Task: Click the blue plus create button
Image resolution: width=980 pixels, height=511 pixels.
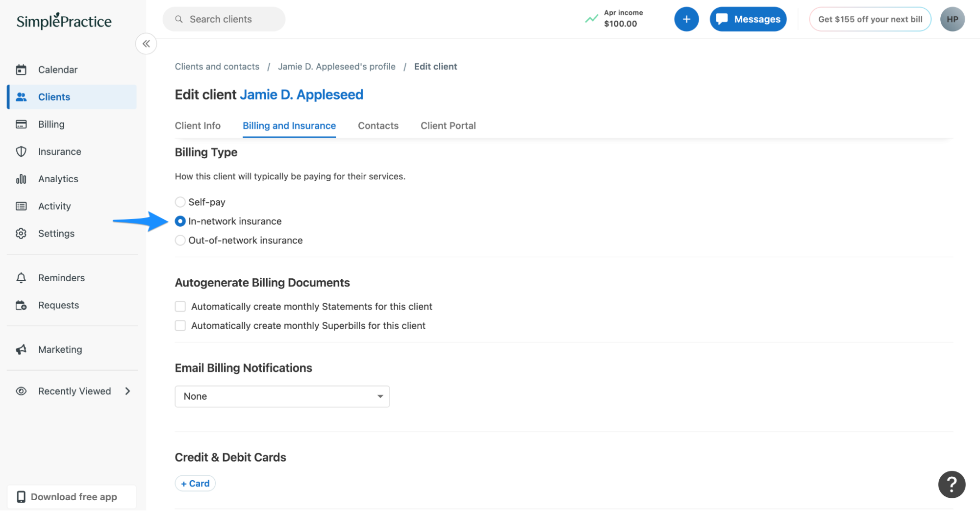Action: tap(686, 19)
